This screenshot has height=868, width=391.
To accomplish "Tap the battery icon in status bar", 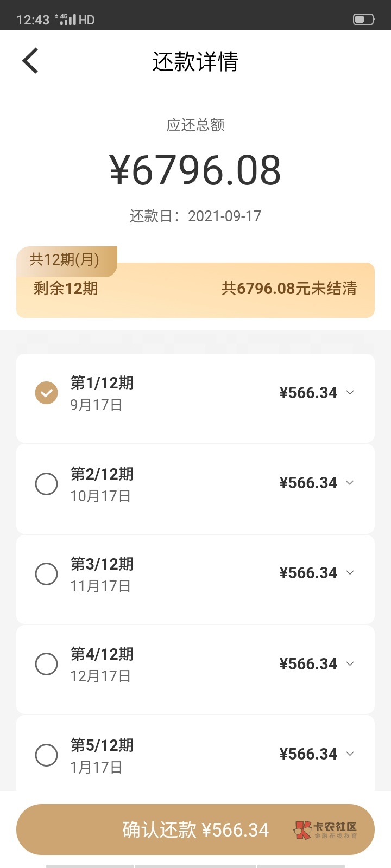I will click(363, 20).
